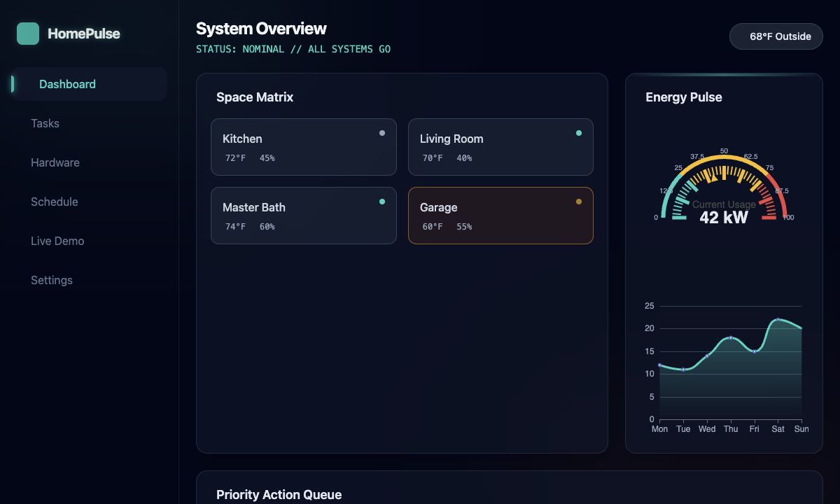Open the Hardware section
Screen dimensions: 840x504
[90, 162]
